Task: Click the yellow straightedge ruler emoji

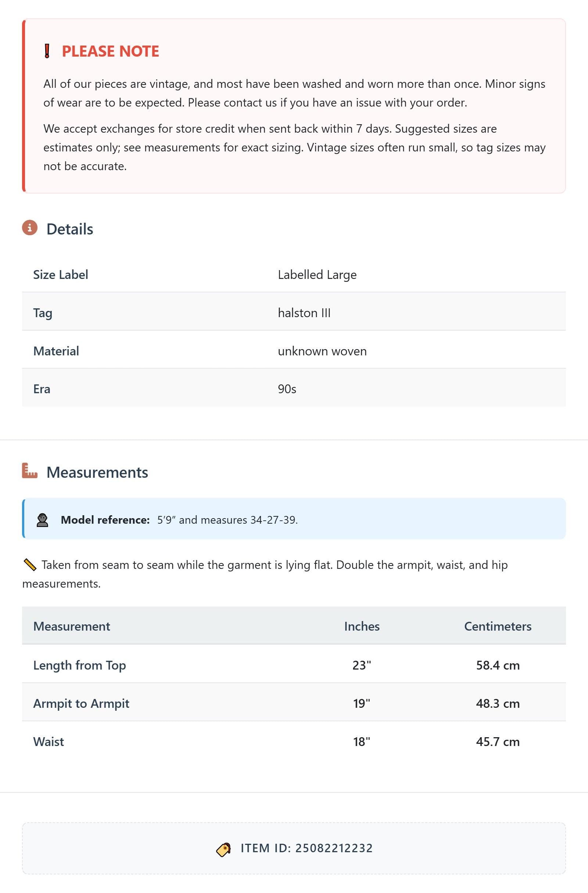Action: [x=30, y=565]
